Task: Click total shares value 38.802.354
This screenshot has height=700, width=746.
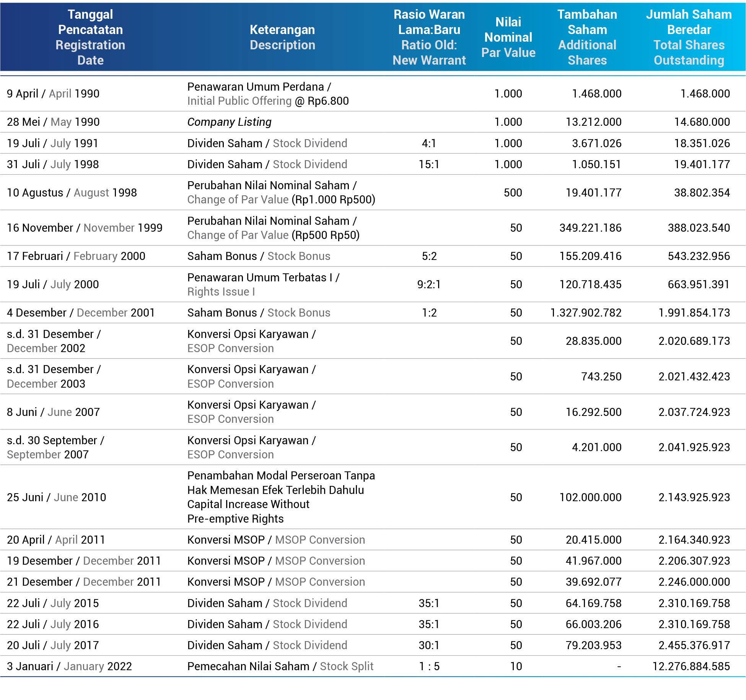Action: (x=702, y=193)
